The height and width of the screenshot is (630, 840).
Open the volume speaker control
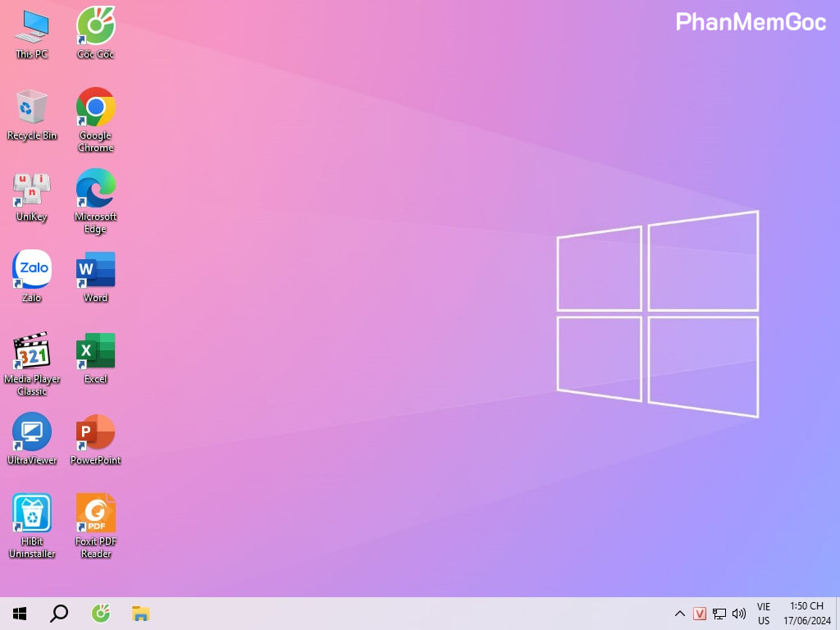pyautogui.click(x=739, y=614)
